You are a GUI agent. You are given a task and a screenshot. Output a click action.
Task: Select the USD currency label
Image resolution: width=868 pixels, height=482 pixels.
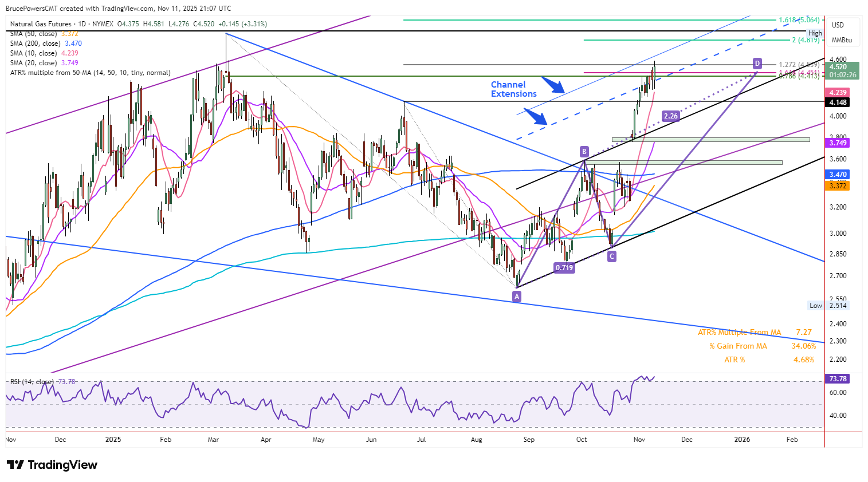point(838,25)
